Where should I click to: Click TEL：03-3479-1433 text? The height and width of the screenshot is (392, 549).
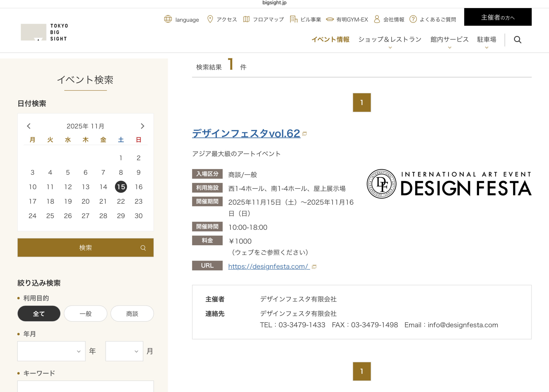(x=293, y=325)
